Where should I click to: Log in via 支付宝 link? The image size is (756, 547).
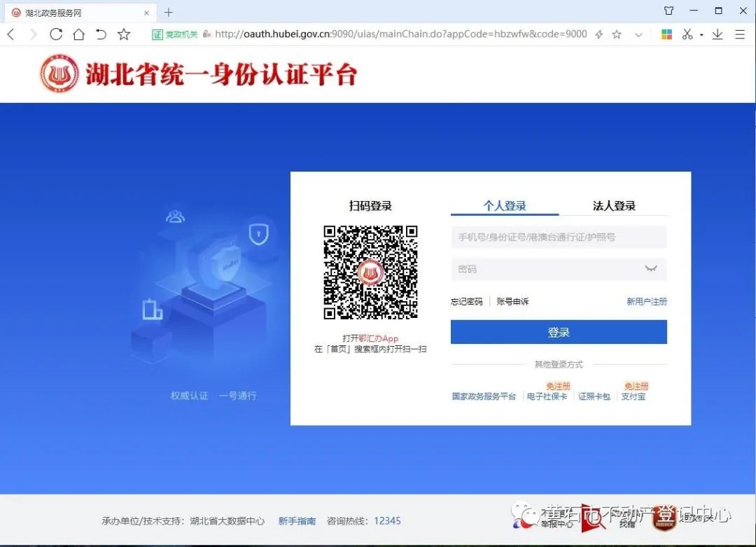point(633,396)
